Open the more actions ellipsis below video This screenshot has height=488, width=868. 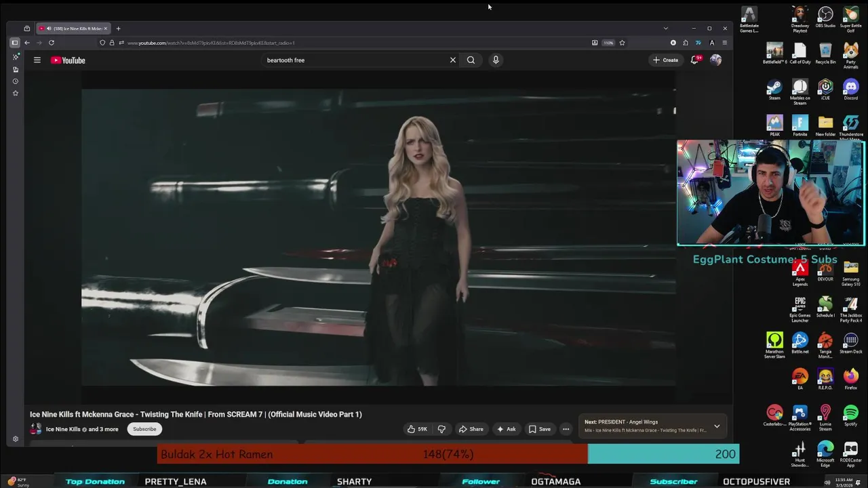click(x=566, y=429)
